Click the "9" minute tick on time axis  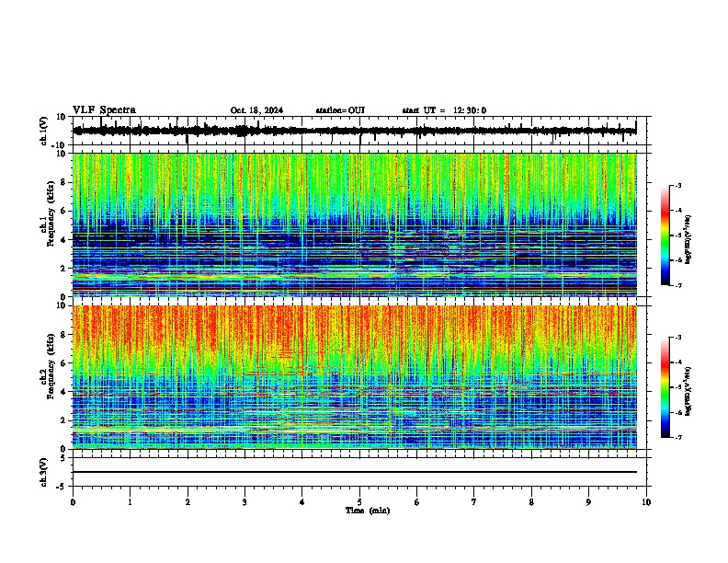[588, 502]
